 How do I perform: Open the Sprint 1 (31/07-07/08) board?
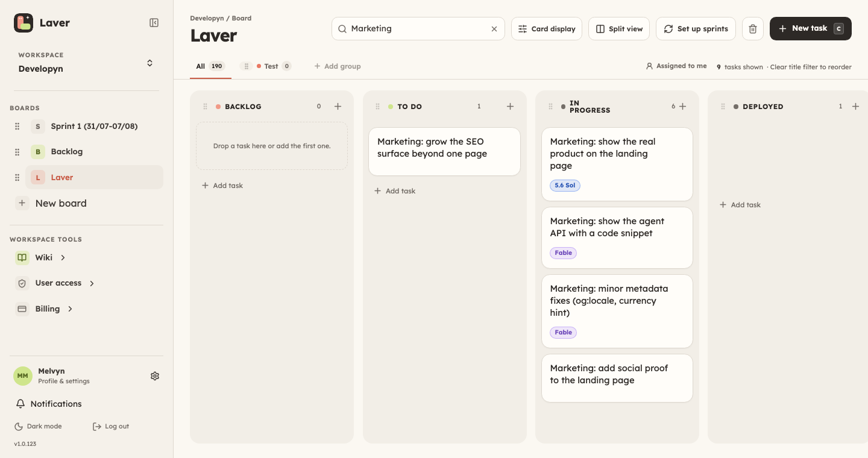[x=94, y=127]
